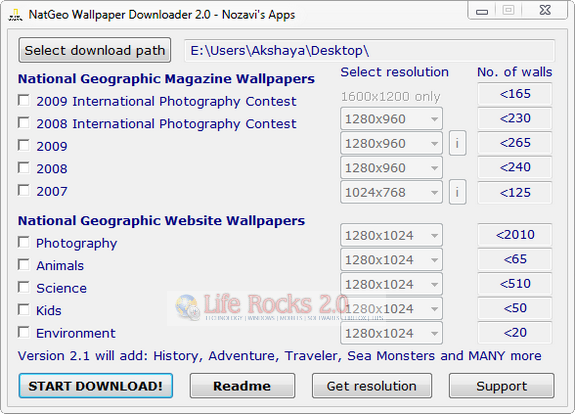
Task: Open Photography row resolution dropdown
Action: pyautogui.click(x=391, y=235)
